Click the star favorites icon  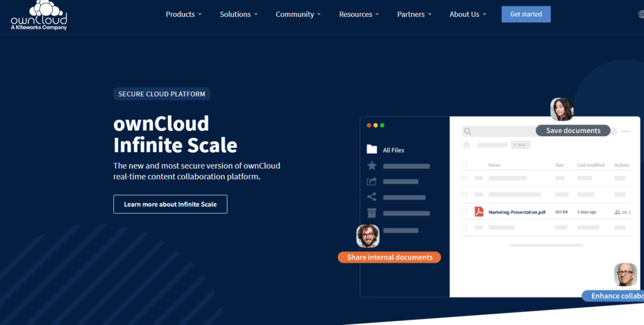click(372, 166)
